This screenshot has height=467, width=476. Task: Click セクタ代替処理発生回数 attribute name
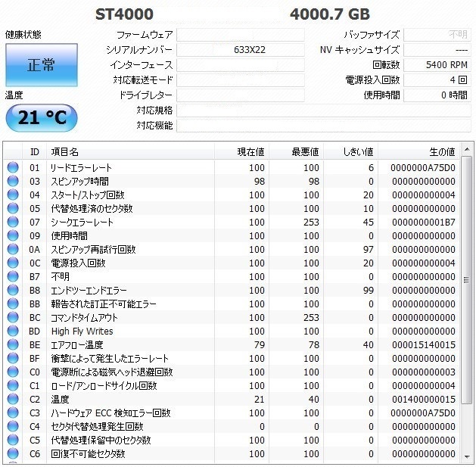(x=97, y=427)
